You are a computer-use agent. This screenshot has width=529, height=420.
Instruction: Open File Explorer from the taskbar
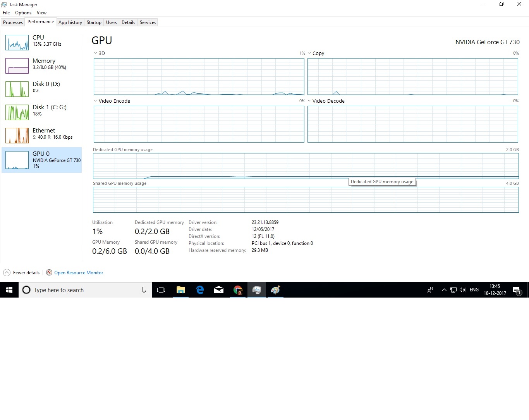(180, 290)
